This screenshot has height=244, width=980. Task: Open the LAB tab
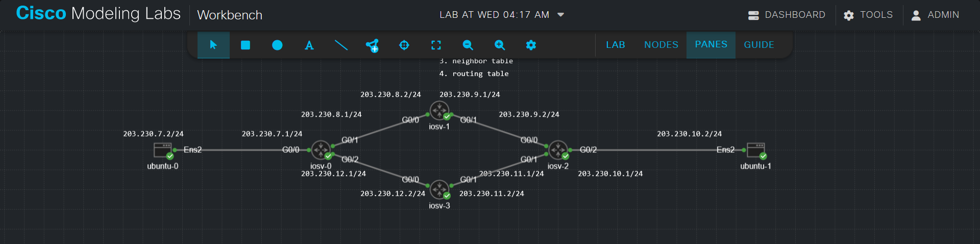pyautogui.click(x=616, y=45)
